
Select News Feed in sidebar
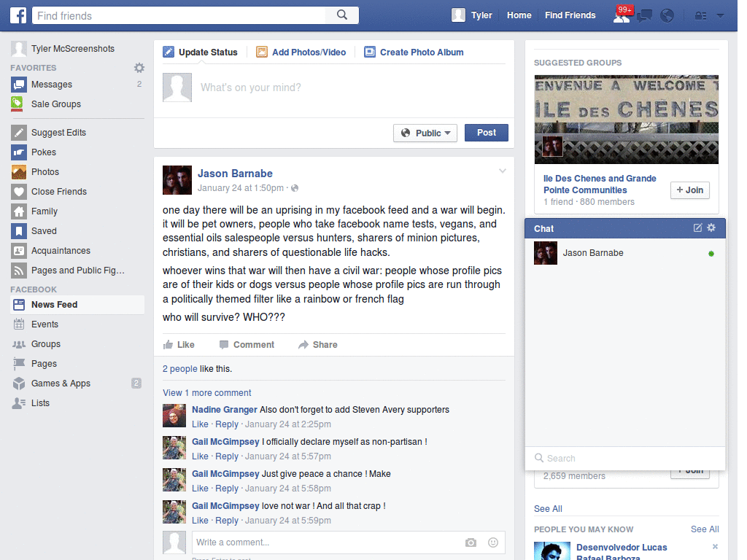click(x=77, y=304)
